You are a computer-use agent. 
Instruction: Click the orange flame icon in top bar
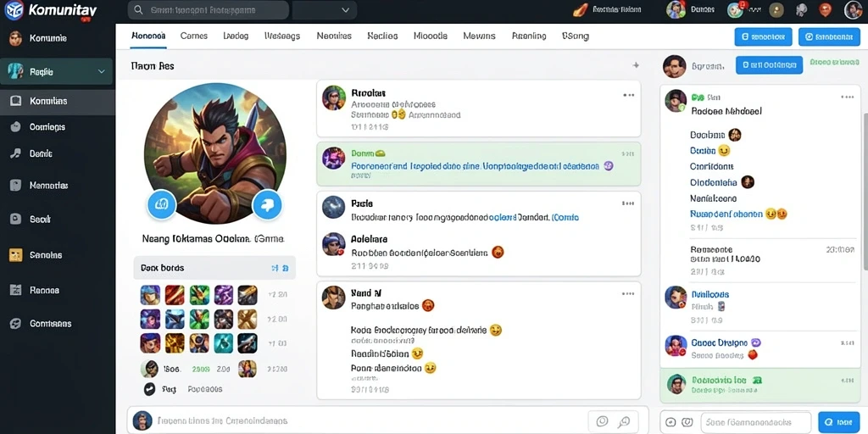(x=580, y=9)
